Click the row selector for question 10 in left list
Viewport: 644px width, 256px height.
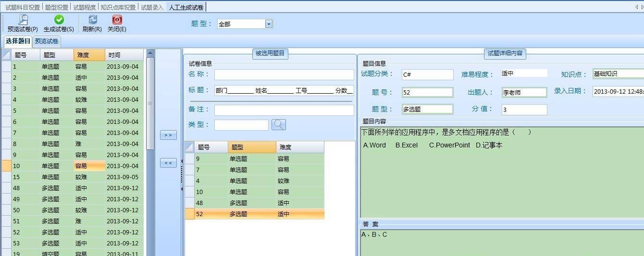(6, 166)
